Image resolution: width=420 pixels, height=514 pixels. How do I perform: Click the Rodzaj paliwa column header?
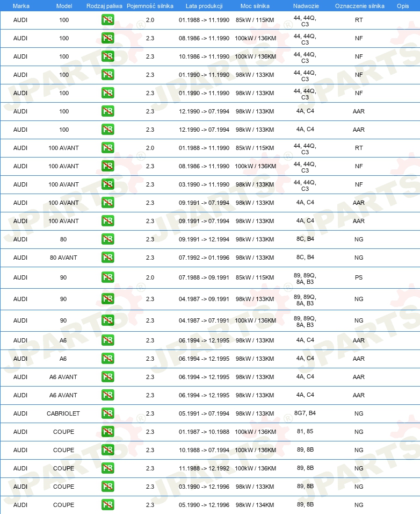104,6
